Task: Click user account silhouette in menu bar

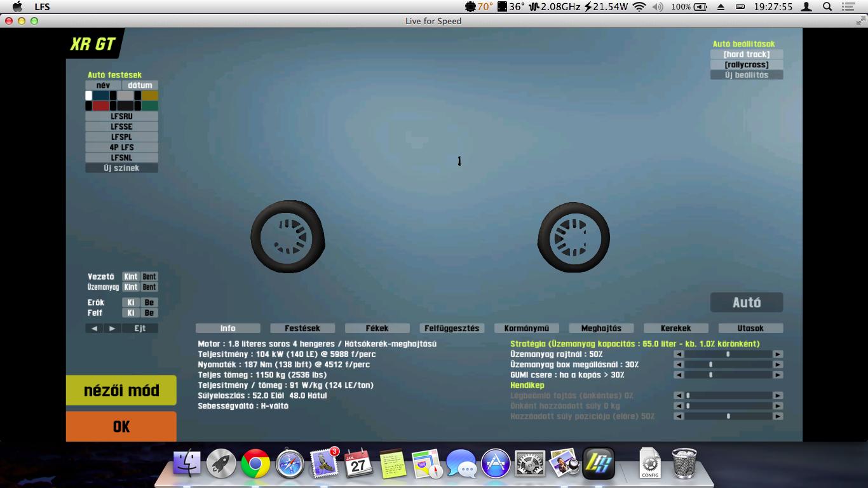Action: [806, 7]
